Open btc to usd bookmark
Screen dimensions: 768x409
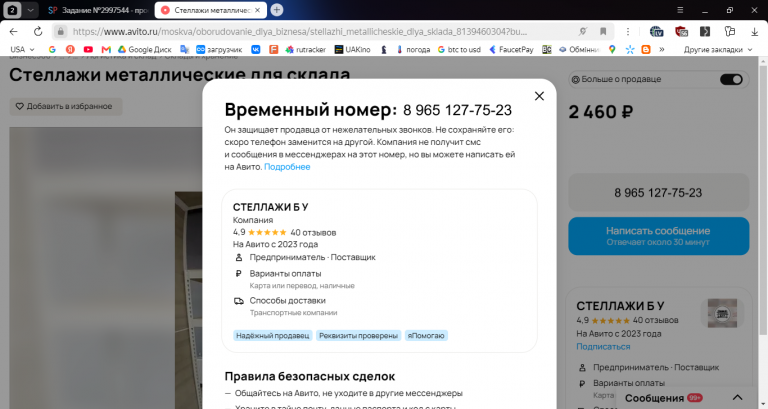tap(459, 49)
